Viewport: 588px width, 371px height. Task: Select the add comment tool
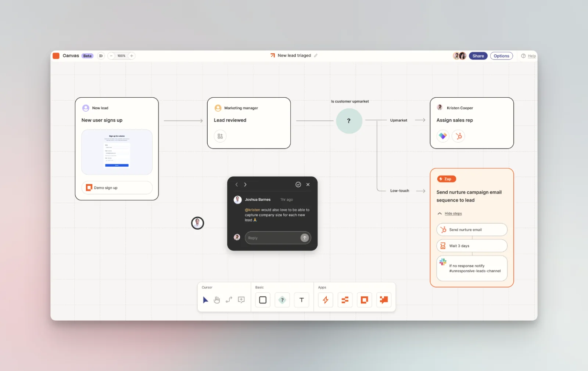[241, 300]
